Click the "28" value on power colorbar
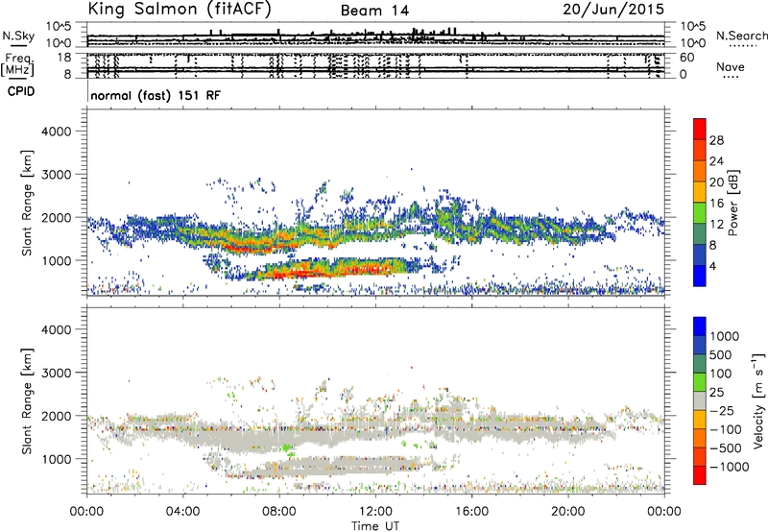The height and width of the screenshot is (532, 768). [x=716, y=140]
